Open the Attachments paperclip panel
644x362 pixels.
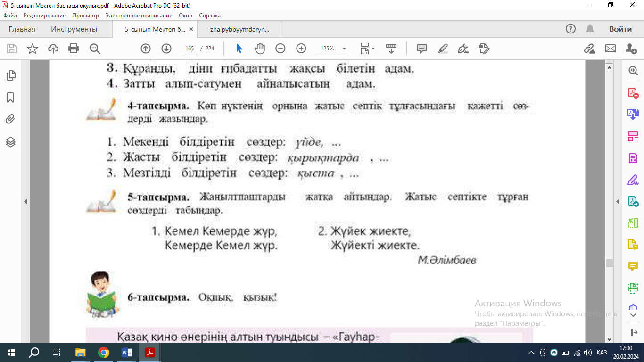(10, 120)
